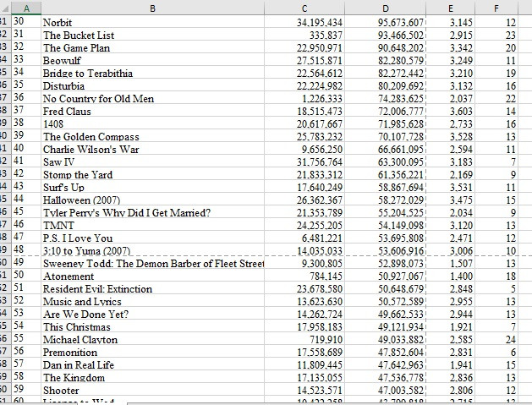Select column F header
Viewport: 532px width, 405px height.
click(x=496, y=8)
